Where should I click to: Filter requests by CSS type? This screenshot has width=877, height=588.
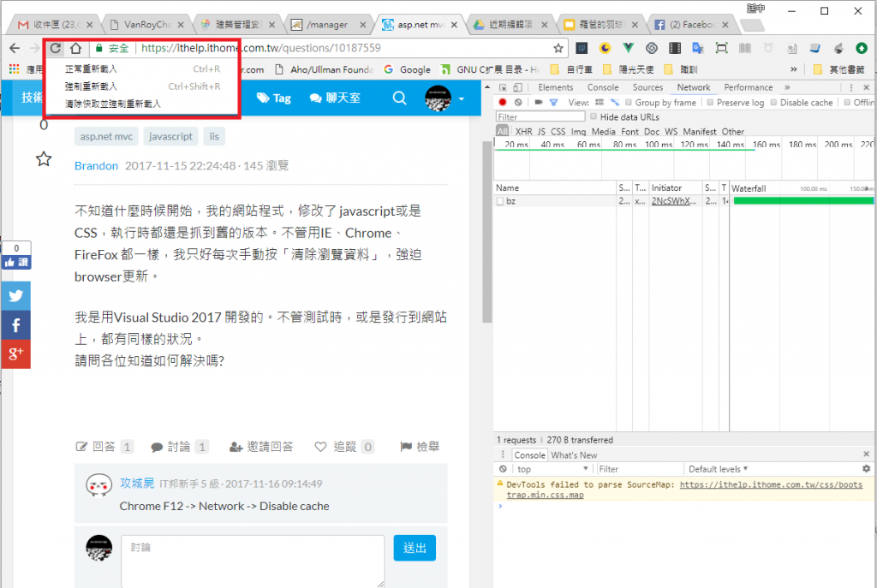(558, 132)
